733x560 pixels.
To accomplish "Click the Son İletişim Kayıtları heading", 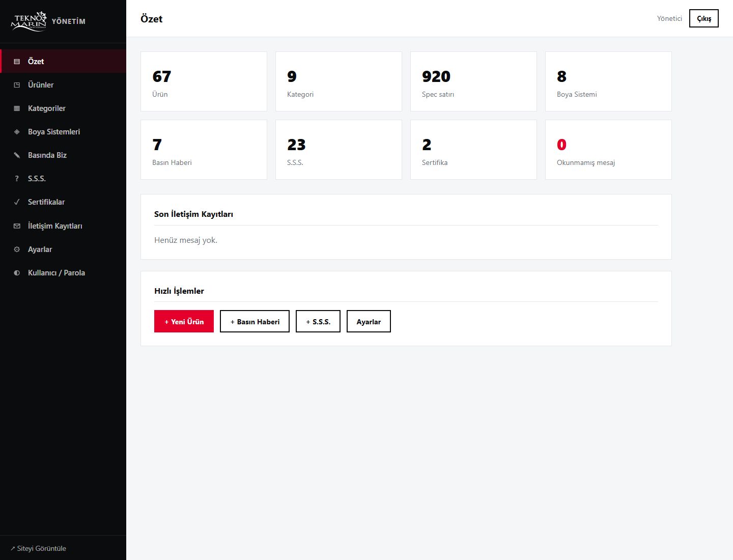I will click(x=193, y=214).
